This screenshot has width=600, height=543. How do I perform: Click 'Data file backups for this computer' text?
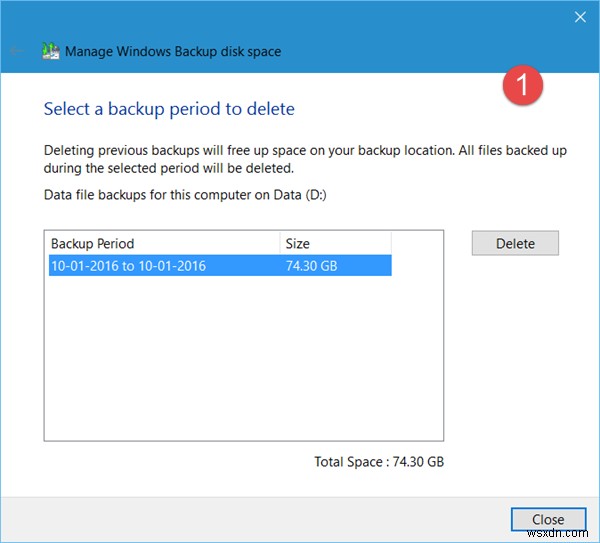(185, 195)
